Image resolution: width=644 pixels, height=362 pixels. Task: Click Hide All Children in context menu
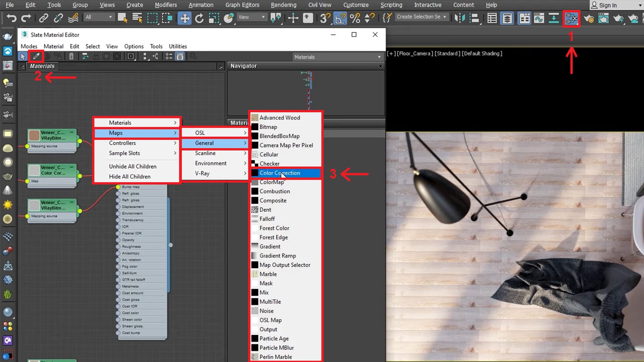(129, 177)
